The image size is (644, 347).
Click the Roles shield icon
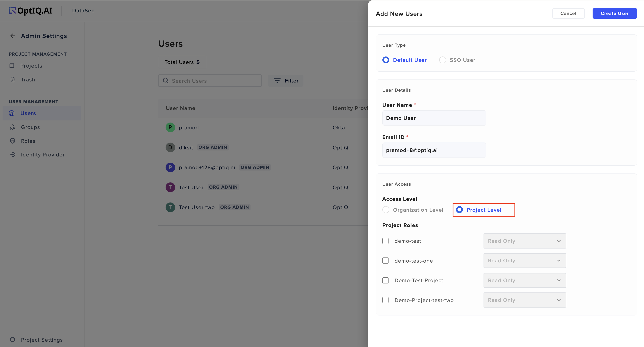(x=13, y=141)
